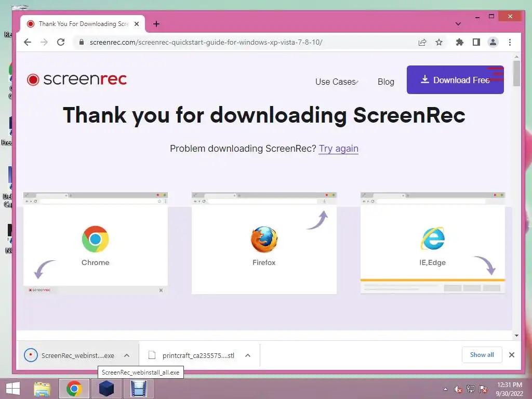Click the Chrome taskbar icon

click(x=74, y=389)
